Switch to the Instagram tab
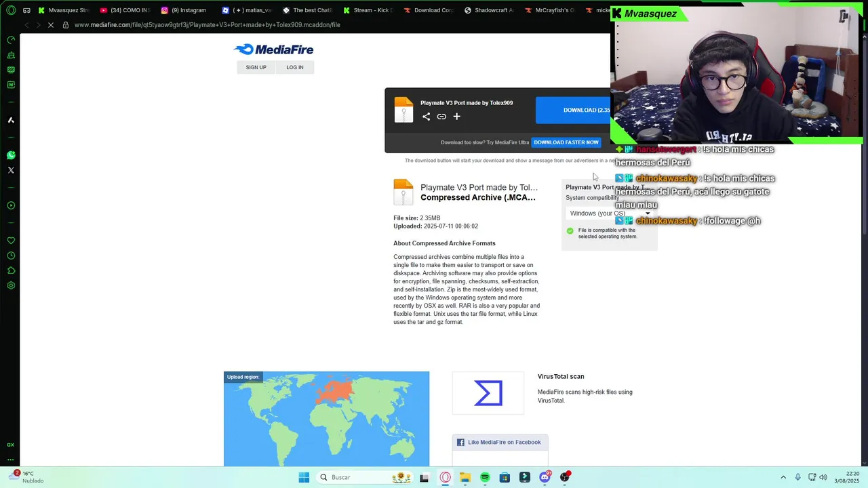The width and height of the screenshot is (868, 488). tap(185, 10)
